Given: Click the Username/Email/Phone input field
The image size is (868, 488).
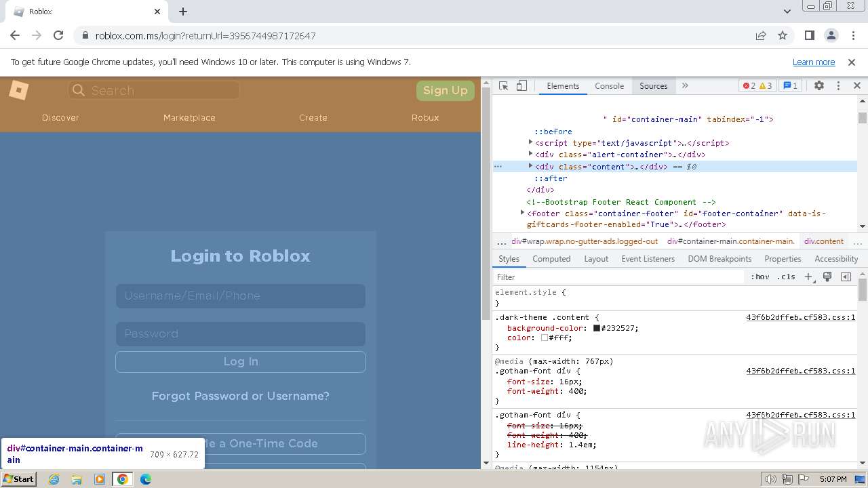Looking at the screenshot, I should 241,296.
